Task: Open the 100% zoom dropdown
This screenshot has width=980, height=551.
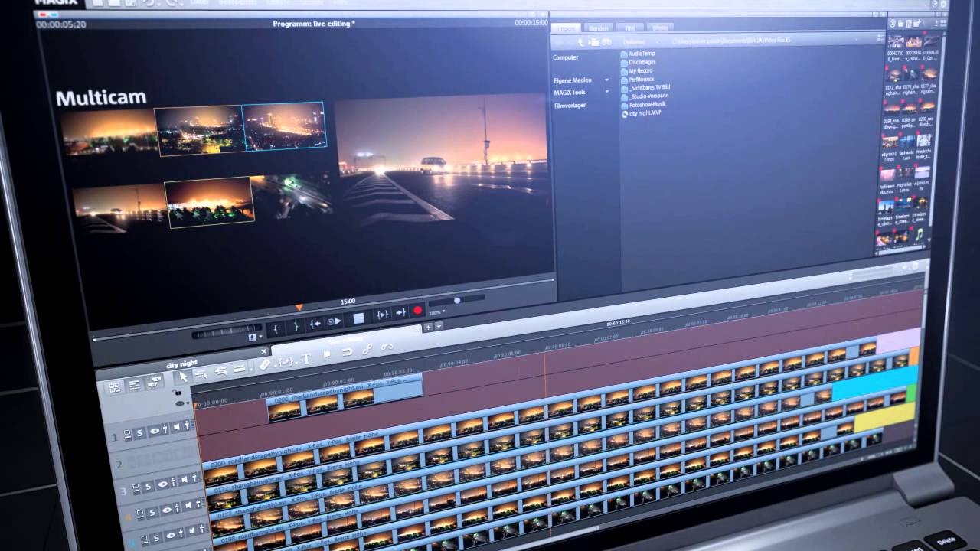Action: point(436,312)
